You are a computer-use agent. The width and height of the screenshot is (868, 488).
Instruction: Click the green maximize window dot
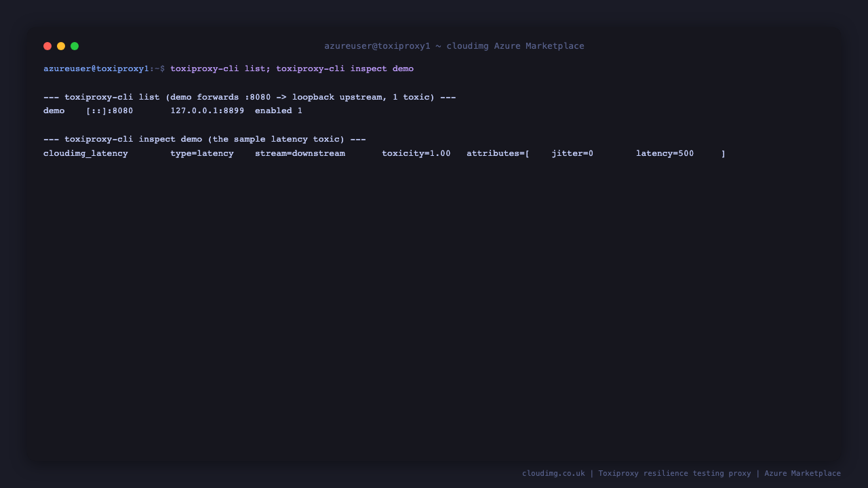75,46
